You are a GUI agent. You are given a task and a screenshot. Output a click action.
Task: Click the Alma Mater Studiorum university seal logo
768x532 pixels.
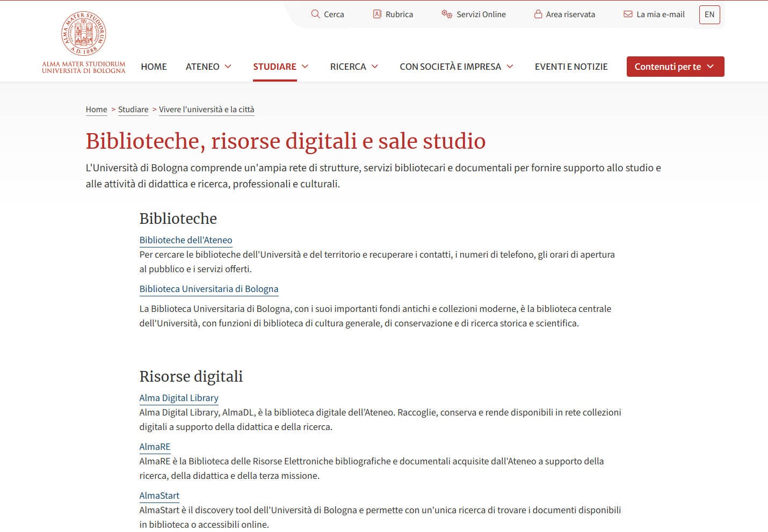[x=84, y=33]
